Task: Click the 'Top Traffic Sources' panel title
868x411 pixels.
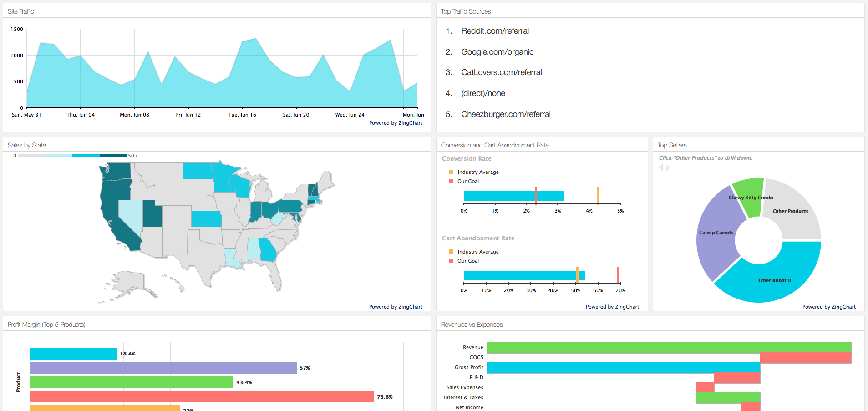Action: pos(466,11)
